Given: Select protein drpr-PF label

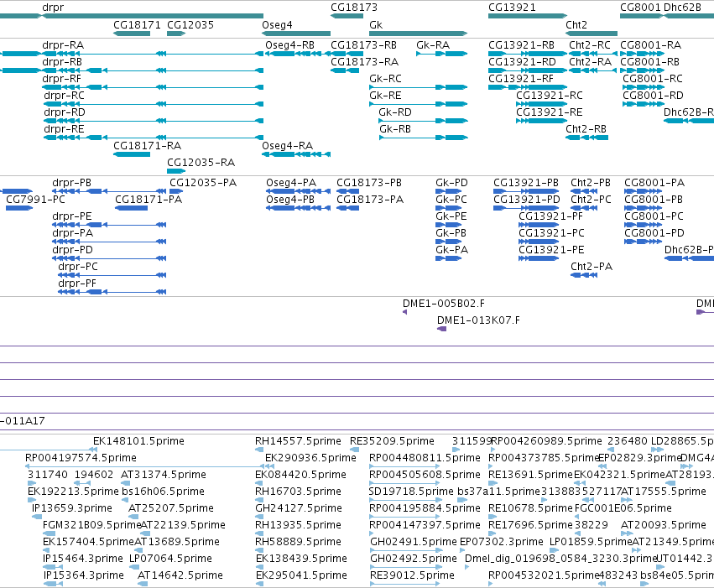Looking at the screenshot, I should coord(77,283).
